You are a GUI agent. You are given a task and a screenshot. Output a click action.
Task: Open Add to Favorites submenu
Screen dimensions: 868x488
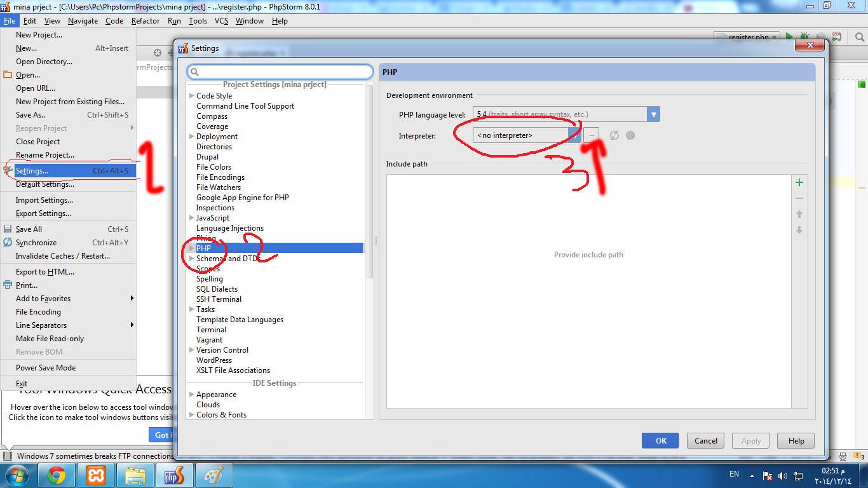(x=69, y=299)
